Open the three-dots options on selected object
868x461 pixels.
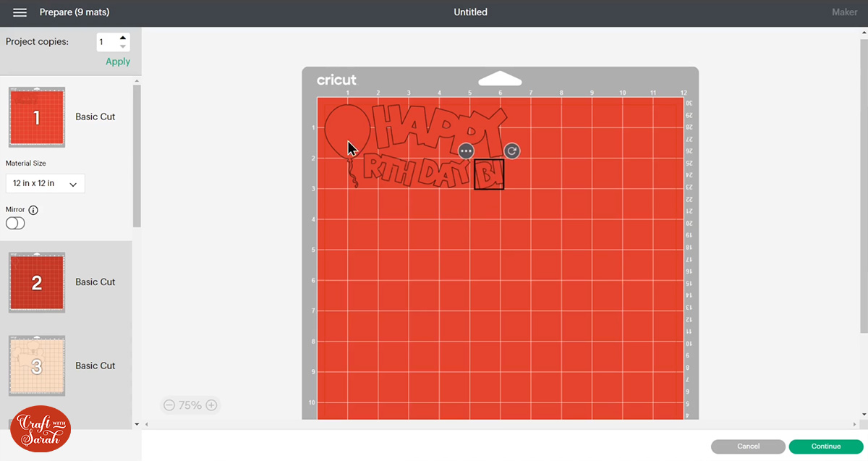pos(466,151)
